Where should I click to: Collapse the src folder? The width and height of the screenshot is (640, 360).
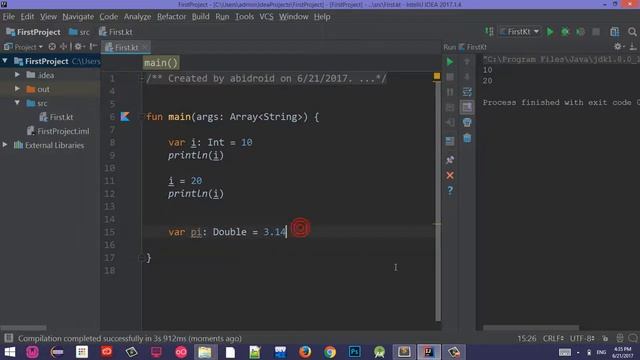click(x=17, y=103)
